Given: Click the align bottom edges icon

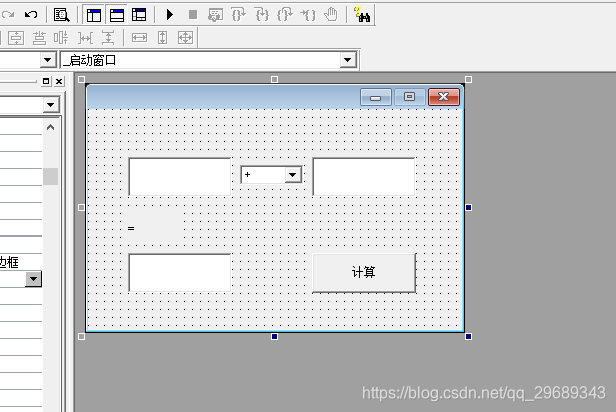Looking at the screenshot, I should (x=39, y=38).
